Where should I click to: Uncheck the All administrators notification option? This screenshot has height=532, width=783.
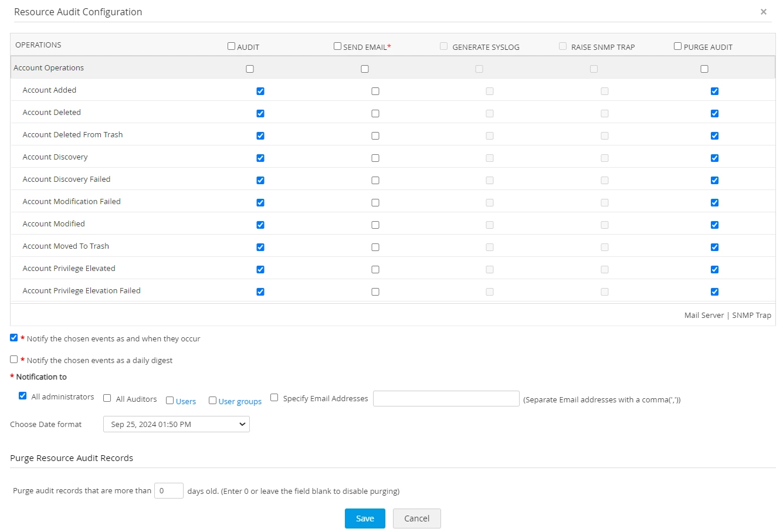click(22, 395)
